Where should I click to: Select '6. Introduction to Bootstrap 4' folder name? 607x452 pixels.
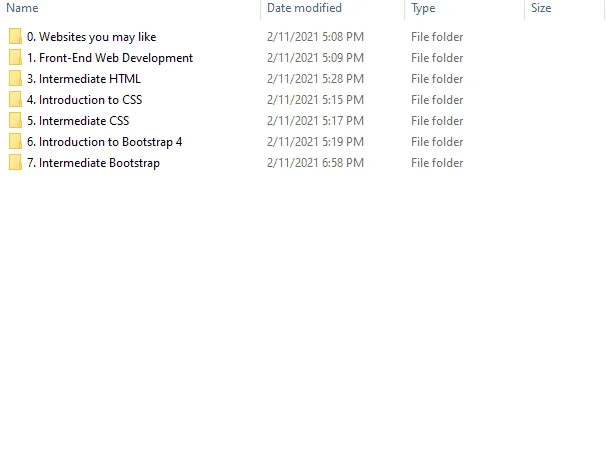coord(105,142)
